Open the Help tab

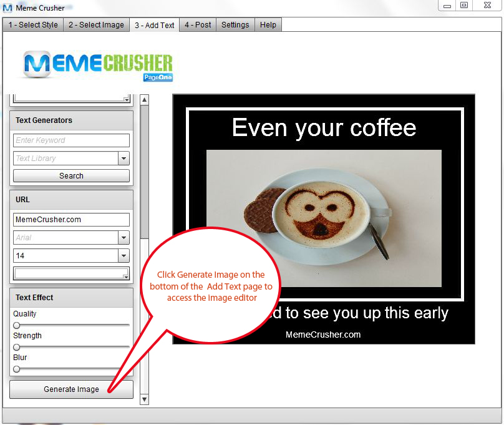click(x=268, y=25)
